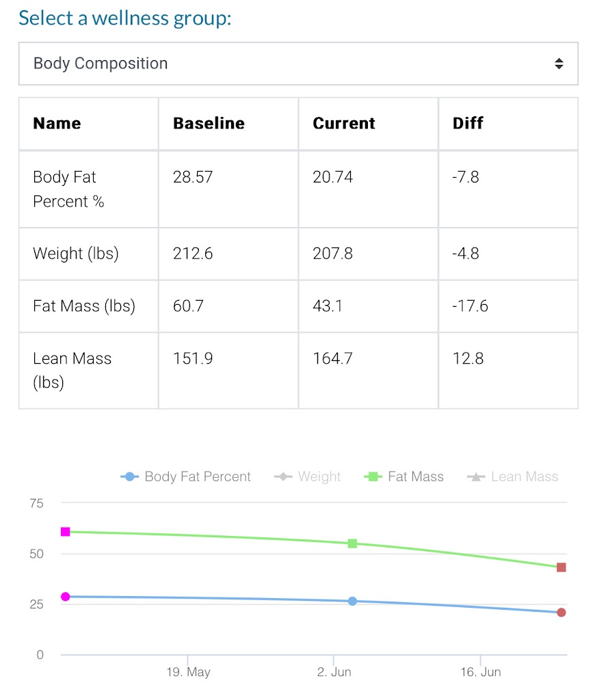Click the green Fat Mass middle square marker

click(353, 543)
